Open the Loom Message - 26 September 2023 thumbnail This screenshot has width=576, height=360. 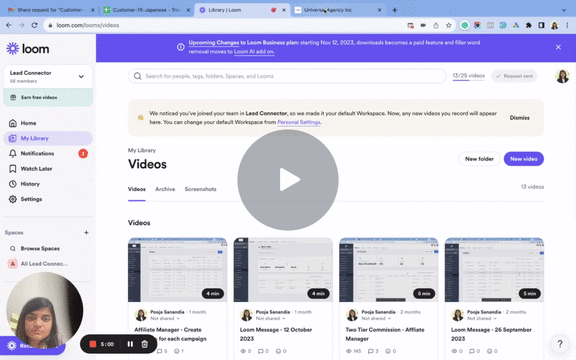pyautogui.click(x=494, y=270)
